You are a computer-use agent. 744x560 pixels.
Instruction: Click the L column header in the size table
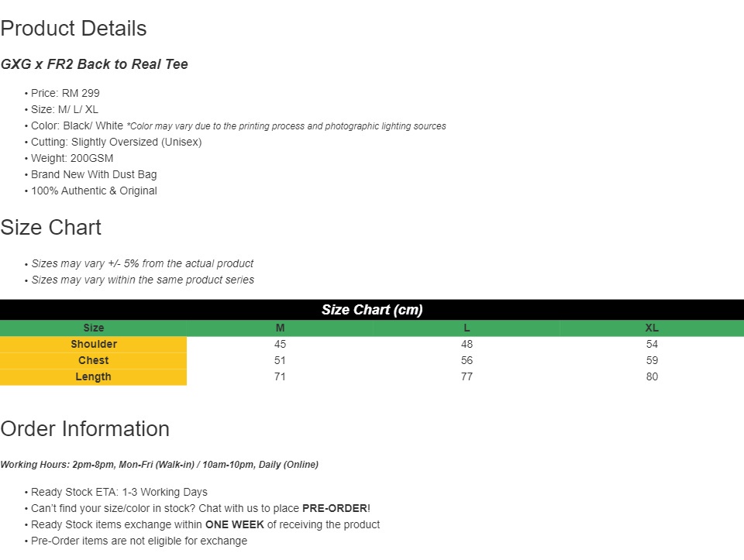tap(467, 328)
